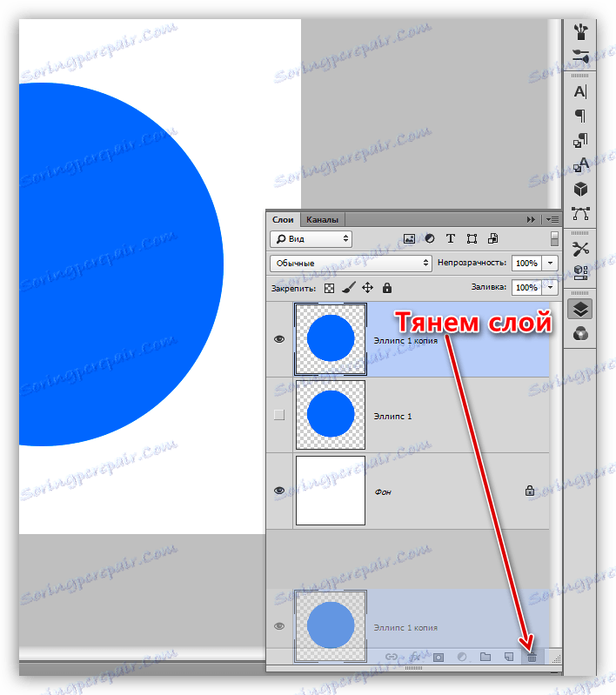Hide the Эллипс 1 копия layer eye
Viewport: 616px width, 695px height.
point(279,339)
